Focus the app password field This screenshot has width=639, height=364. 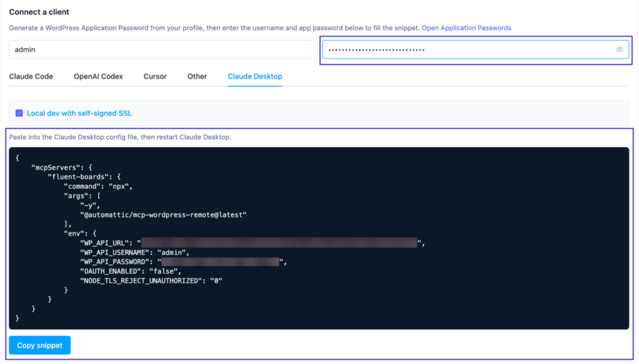476,50
